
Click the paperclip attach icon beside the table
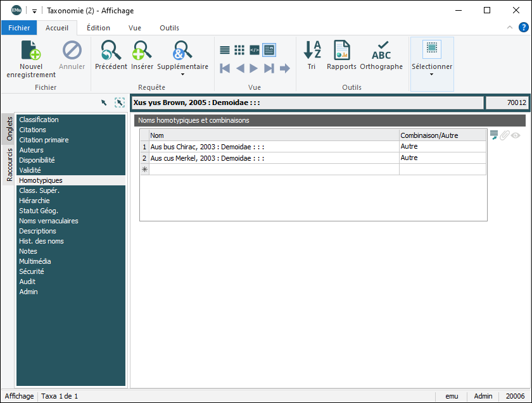505,135
